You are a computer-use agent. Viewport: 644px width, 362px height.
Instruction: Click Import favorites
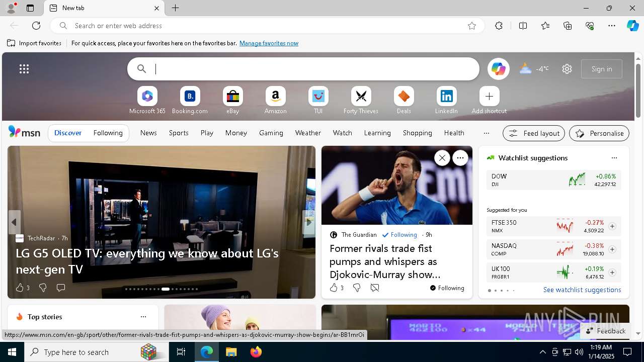coord(34,43)
